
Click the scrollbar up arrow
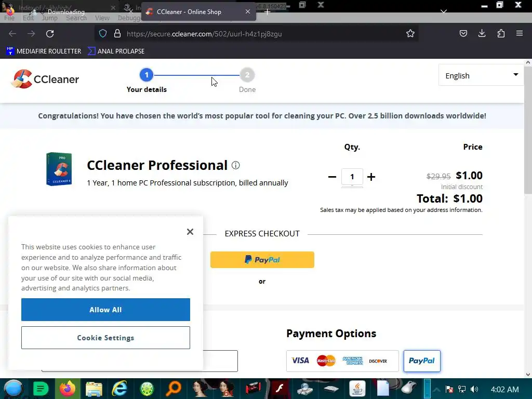coord(528,62)
